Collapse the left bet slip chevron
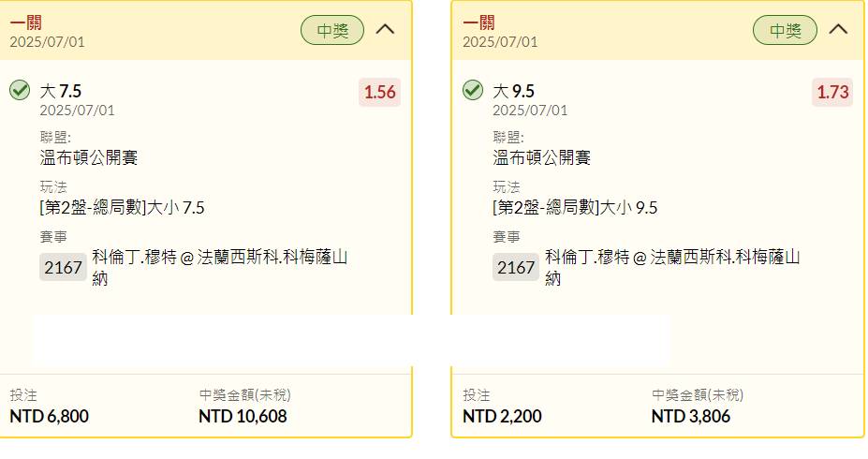The width and height of the screenshot is (868, 459). (385, 29)
